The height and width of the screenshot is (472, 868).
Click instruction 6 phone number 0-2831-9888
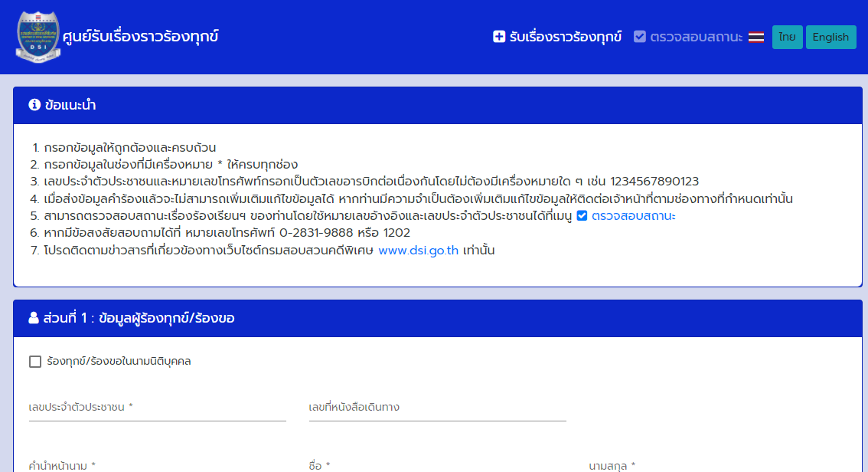pos(316,233)
